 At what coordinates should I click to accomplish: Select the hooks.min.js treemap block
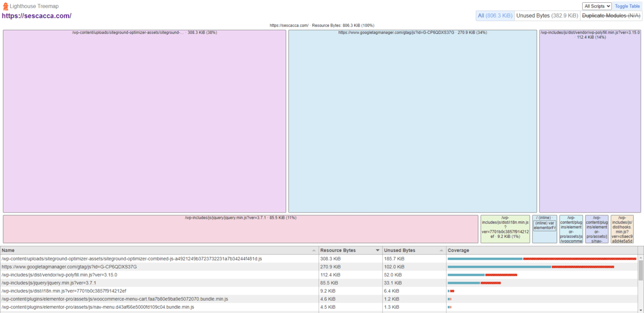tap(623, 229)
